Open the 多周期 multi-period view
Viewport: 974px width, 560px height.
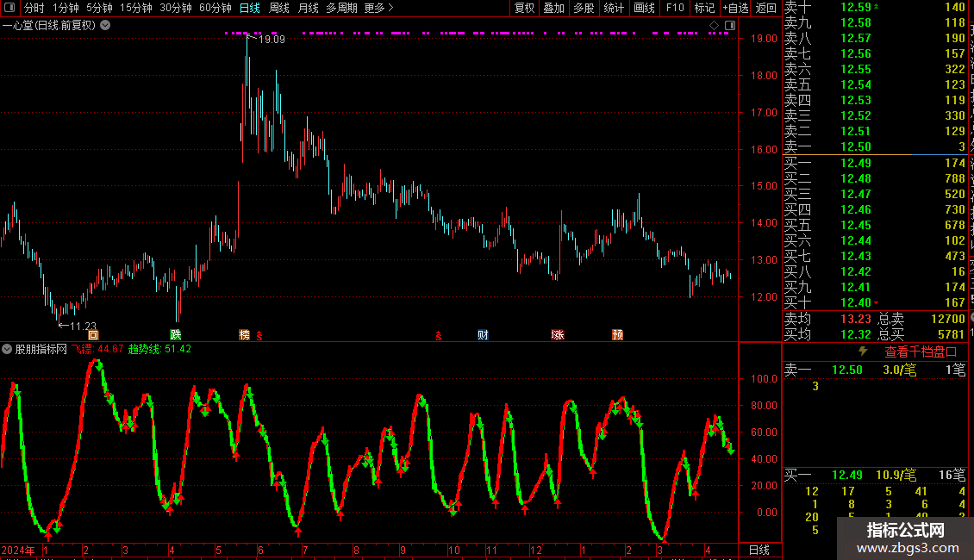pos(341,8)
